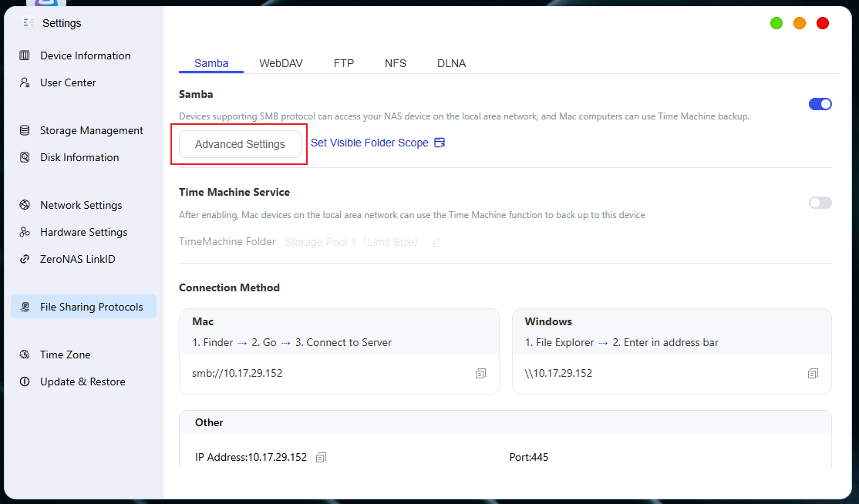The width and height of the screenshot is (859, 504).
Task: Click the User Center person icon
Action: pos(25,82)
